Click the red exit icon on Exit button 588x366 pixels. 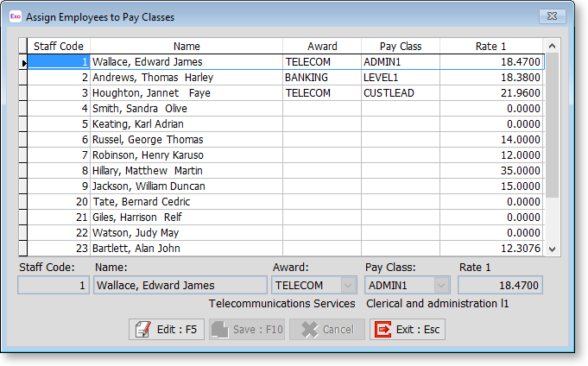pos(382,329)
